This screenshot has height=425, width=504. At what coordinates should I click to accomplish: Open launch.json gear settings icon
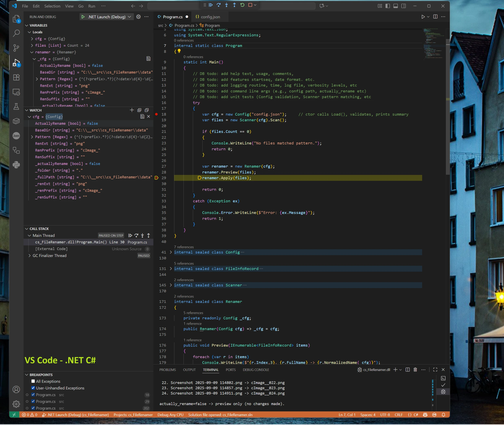[138, 17]
